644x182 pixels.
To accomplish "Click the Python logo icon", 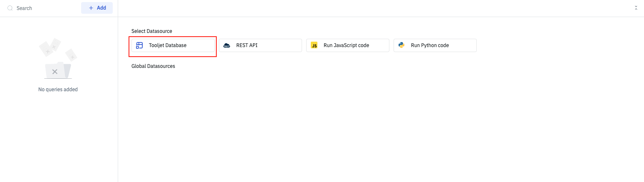I will point(401,45).
